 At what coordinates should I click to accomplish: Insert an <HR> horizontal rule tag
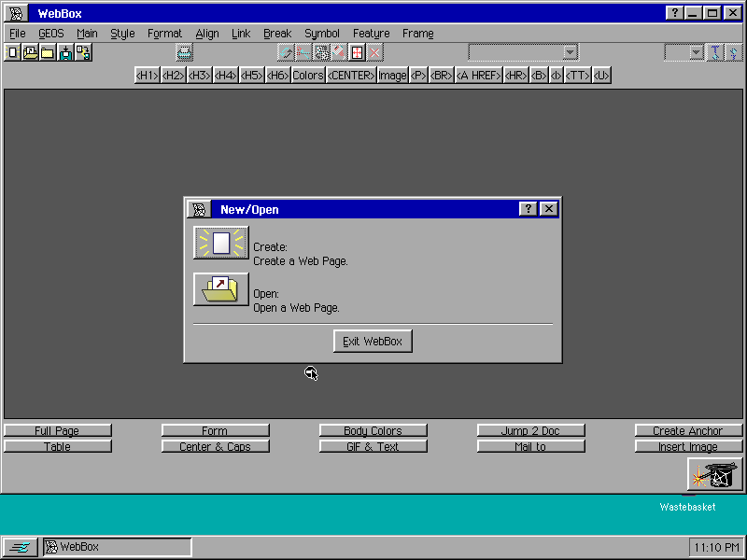[516, 76]
